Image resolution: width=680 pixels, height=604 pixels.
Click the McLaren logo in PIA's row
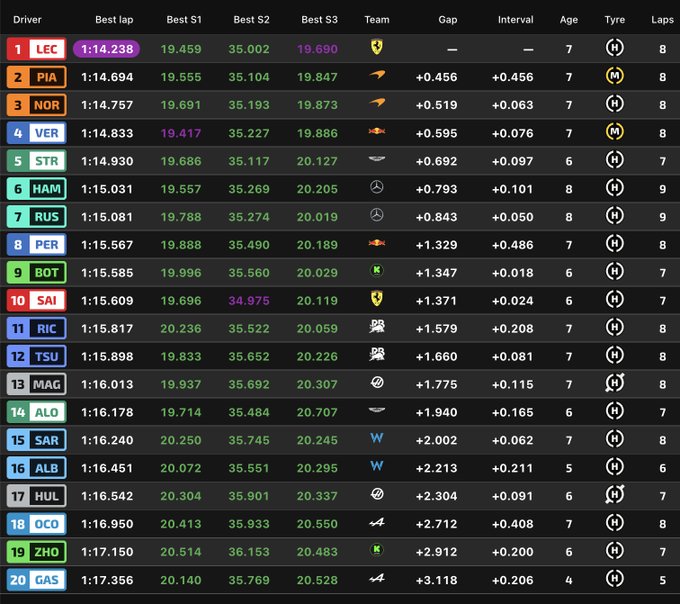point(377,75)
